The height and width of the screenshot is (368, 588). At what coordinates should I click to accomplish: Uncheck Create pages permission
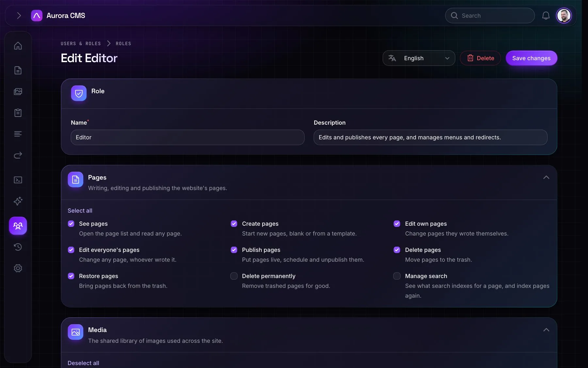point(234,224)
